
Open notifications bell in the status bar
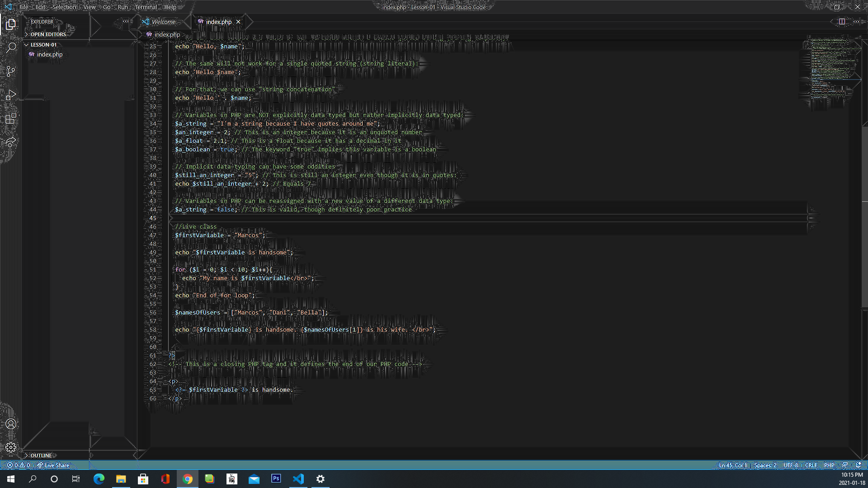tap(859, 465)
